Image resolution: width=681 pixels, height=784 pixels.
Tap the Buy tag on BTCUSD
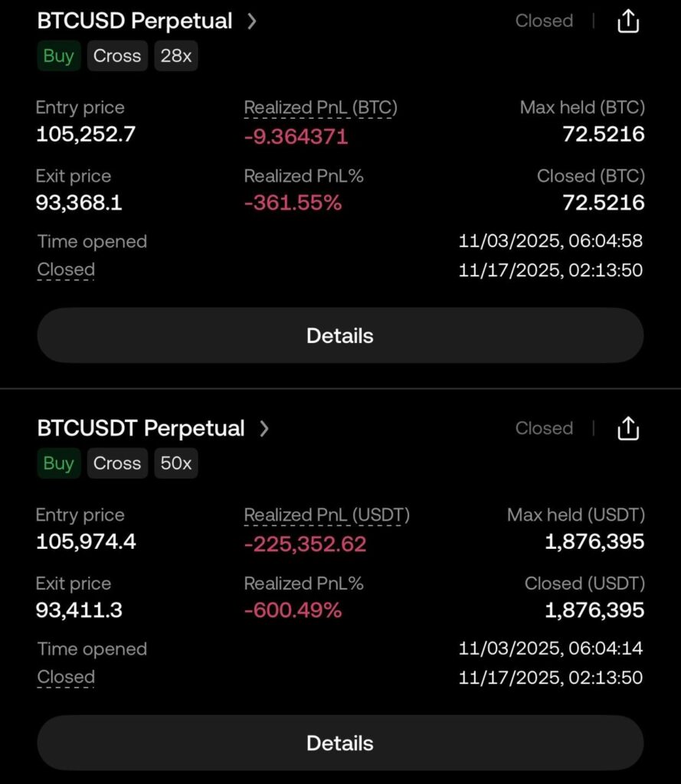59,56
